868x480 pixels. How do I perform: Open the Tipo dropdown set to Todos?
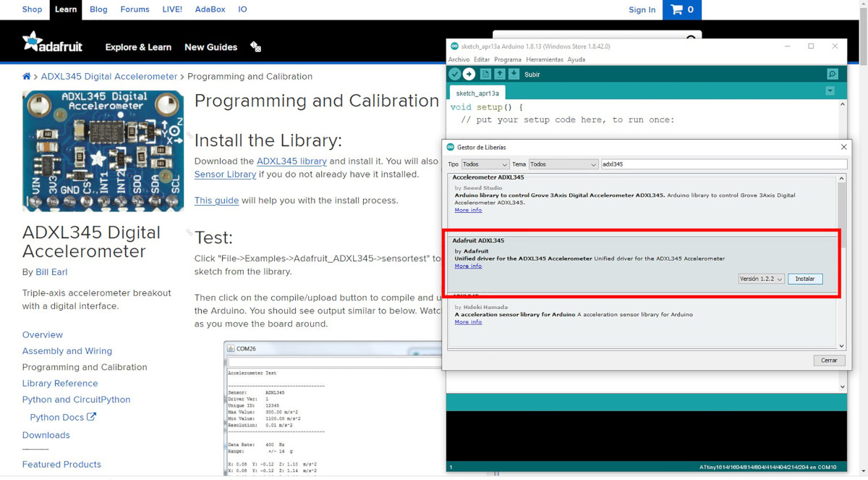485,164
